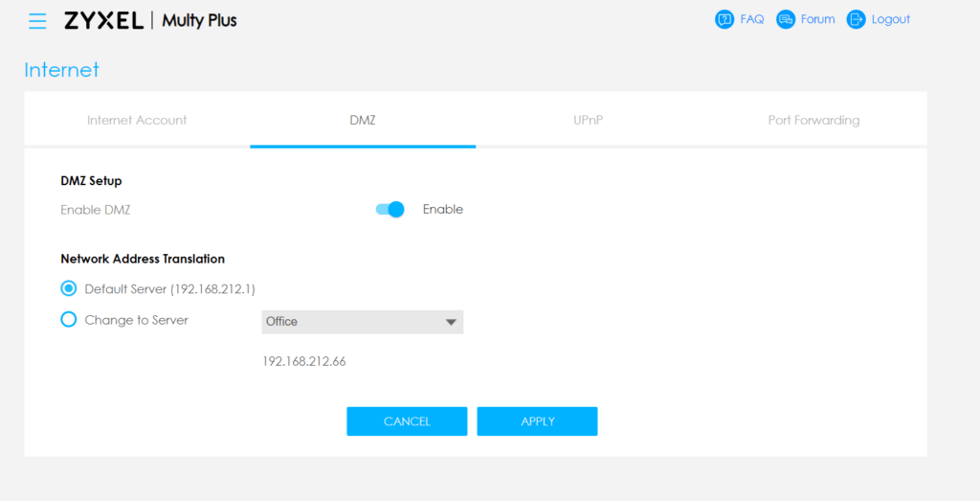Viewport: 980px width, 501px height.
Task: Click the CANCEL button
Action: point(407,421)
